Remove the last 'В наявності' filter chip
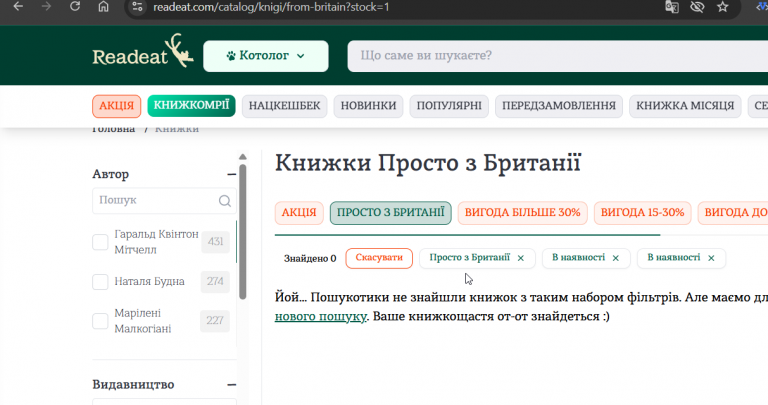The image size is (768, 405). click(x=711, y=258)
